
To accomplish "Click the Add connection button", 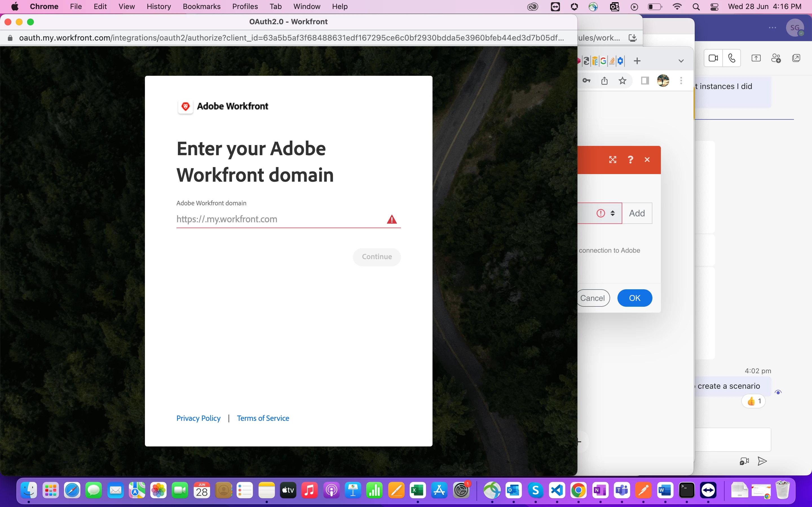I will coord(637,213).
